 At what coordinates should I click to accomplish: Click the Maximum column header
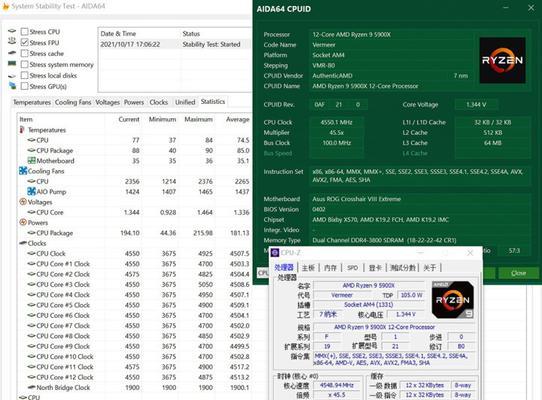coord(198,119)
